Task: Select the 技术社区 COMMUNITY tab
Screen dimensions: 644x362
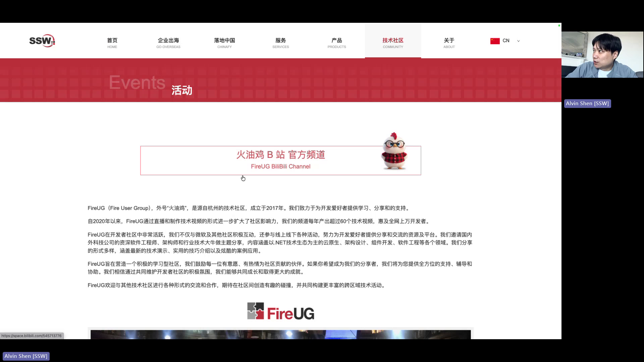Action: (393, 43)
